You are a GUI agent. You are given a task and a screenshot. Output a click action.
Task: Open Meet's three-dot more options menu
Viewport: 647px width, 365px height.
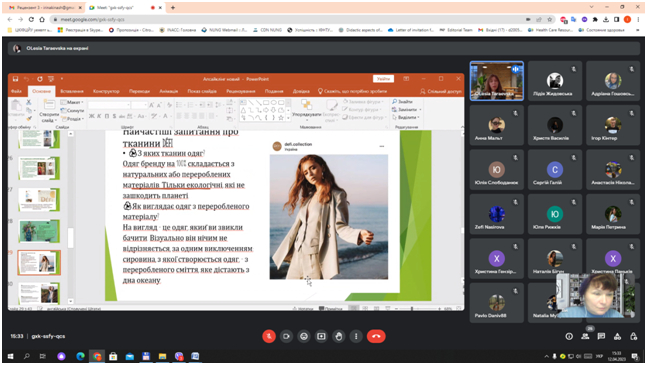coord(356,336)
